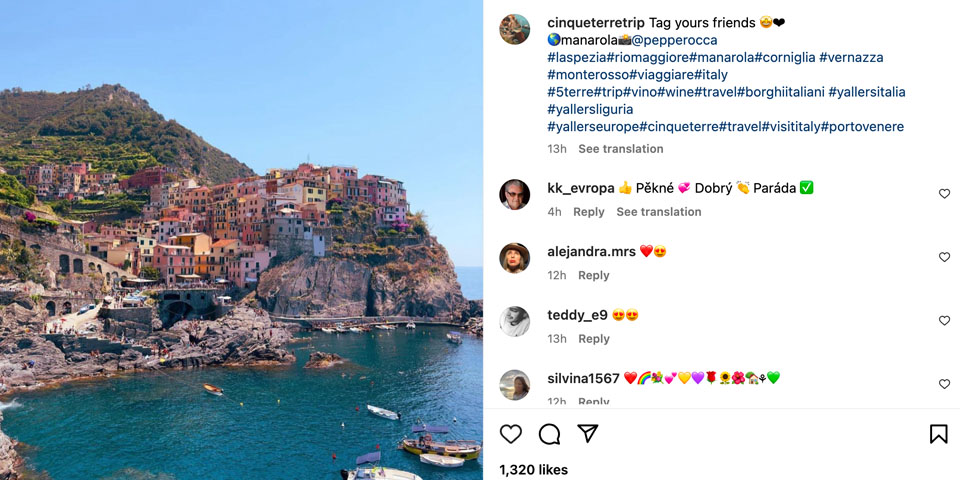Reply to kk_evropa's comment
Image resolution: width=960 pixels, height=480 pixels.
point(589,212)
